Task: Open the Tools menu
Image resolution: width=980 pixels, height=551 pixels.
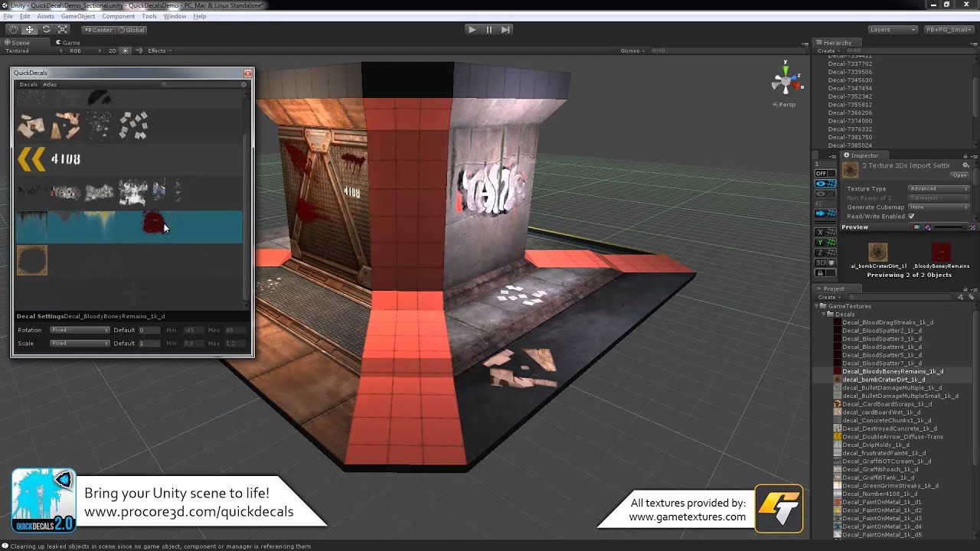Action: pos(149,16)
